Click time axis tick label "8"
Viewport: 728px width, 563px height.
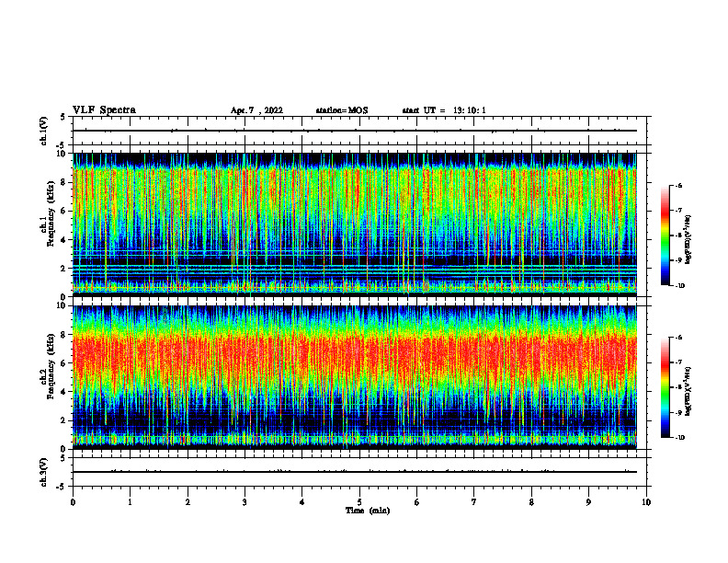coord(531,502)
